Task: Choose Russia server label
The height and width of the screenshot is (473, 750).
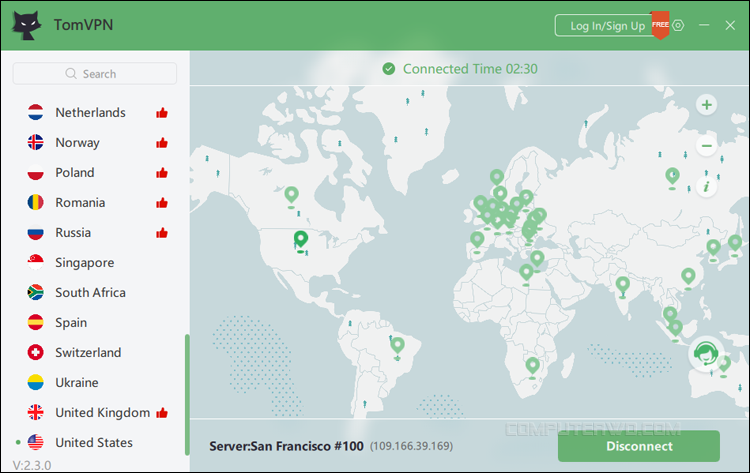Action: [x=73, y=232]
